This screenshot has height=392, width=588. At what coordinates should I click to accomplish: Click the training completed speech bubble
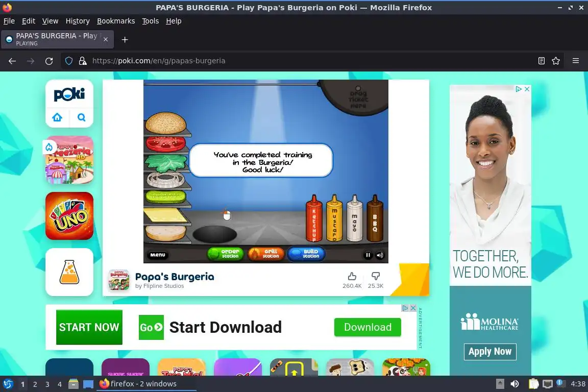click(x=261, y=161)
